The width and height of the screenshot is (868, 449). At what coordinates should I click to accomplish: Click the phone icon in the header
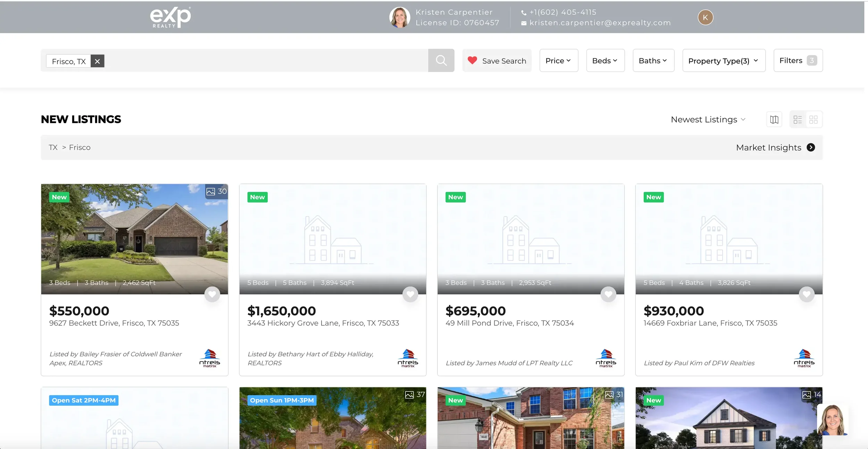point(524,13)
